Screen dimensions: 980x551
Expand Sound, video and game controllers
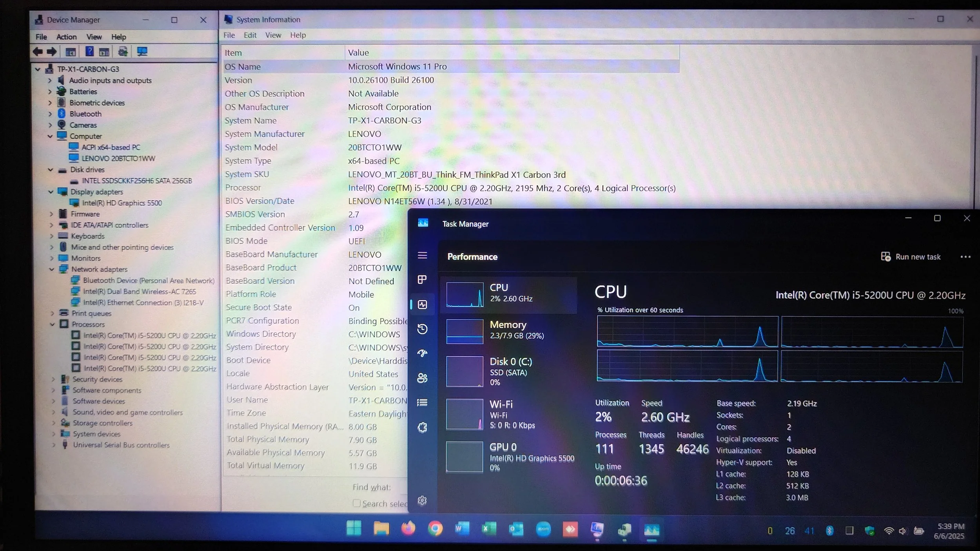(x=54, y=412)
